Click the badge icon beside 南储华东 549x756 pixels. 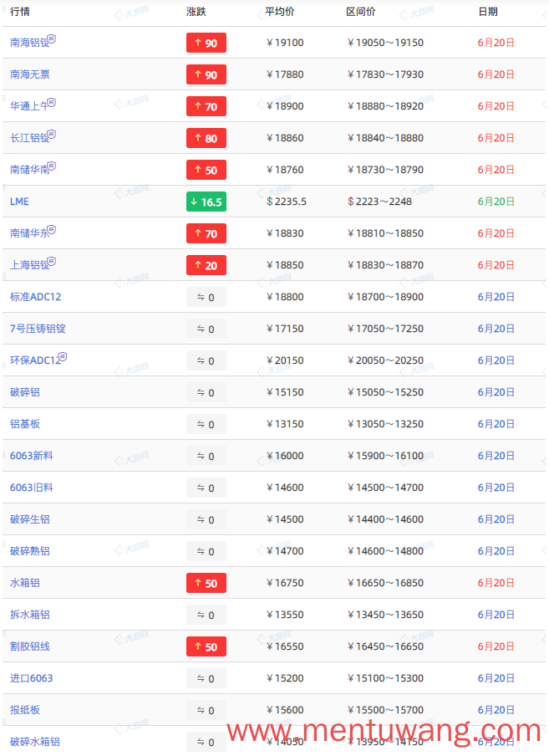(x=52, y=229)
